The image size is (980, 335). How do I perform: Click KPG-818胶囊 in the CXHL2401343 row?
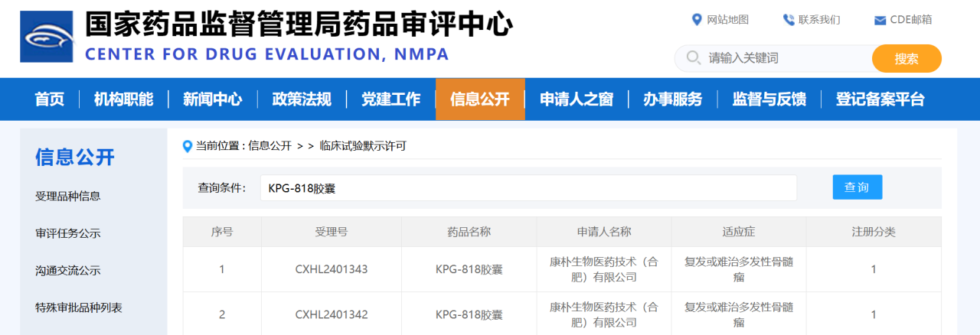click(469, 269)
